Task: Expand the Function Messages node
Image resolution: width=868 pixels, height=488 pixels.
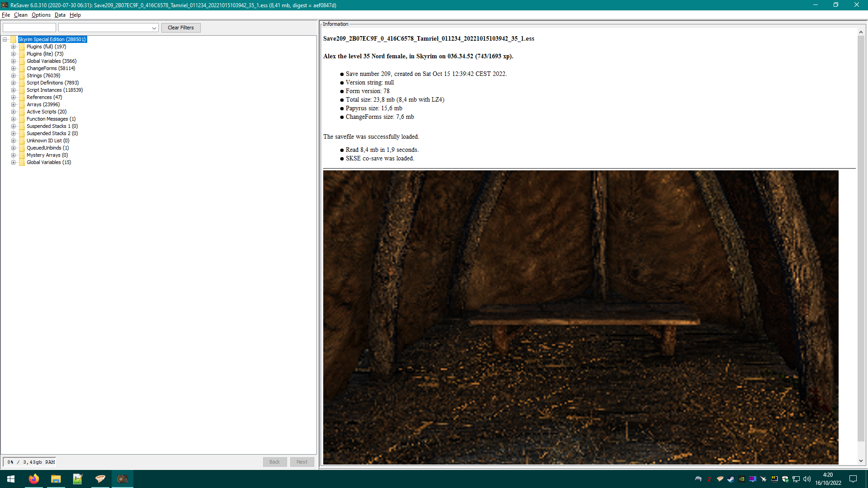Action: tap(14, 119)
